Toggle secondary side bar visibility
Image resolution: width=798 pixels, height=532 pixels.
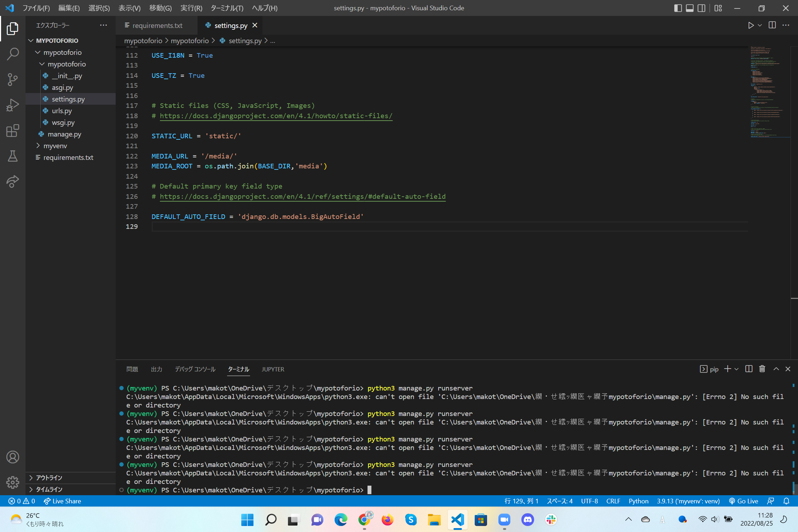(x=701, y=8)
